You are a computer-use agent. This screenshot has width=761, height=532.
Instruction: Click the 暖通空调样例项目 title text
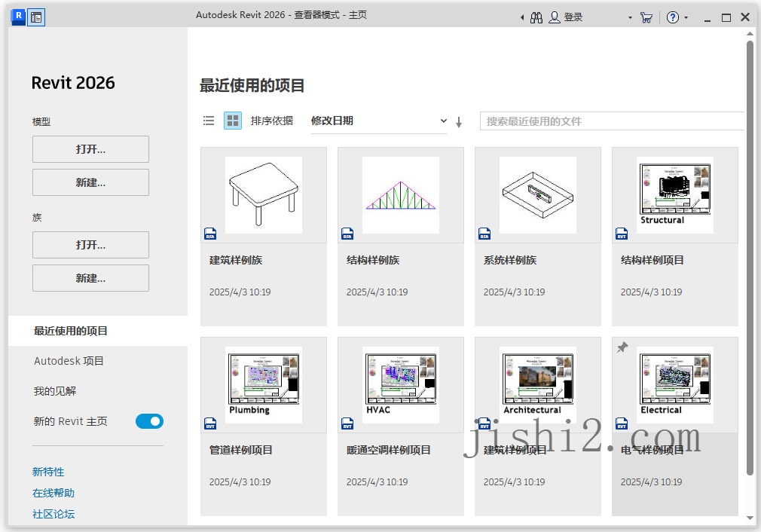tap(389, 450)
